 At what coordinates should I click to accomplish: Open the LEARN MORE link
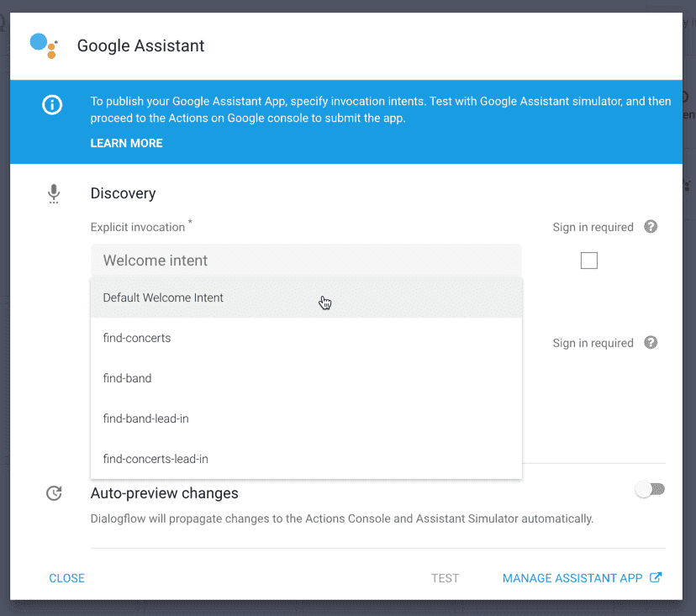[126, 143]
